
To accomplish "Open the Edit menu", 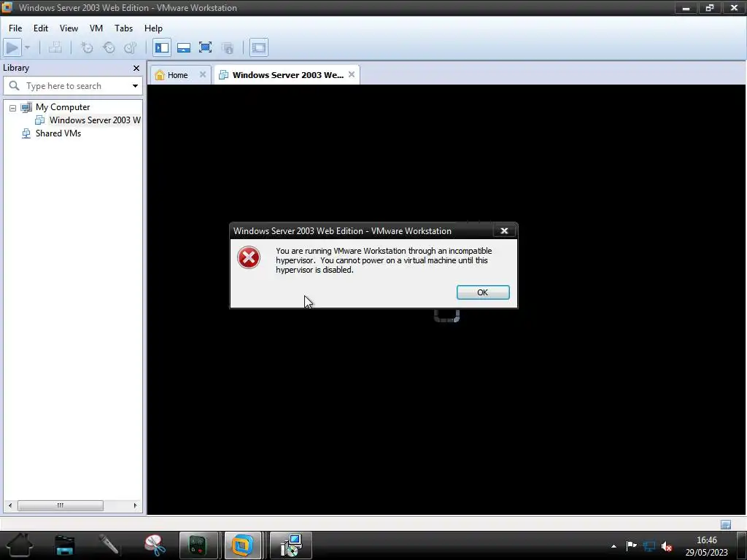I will (x=41, y=28).
